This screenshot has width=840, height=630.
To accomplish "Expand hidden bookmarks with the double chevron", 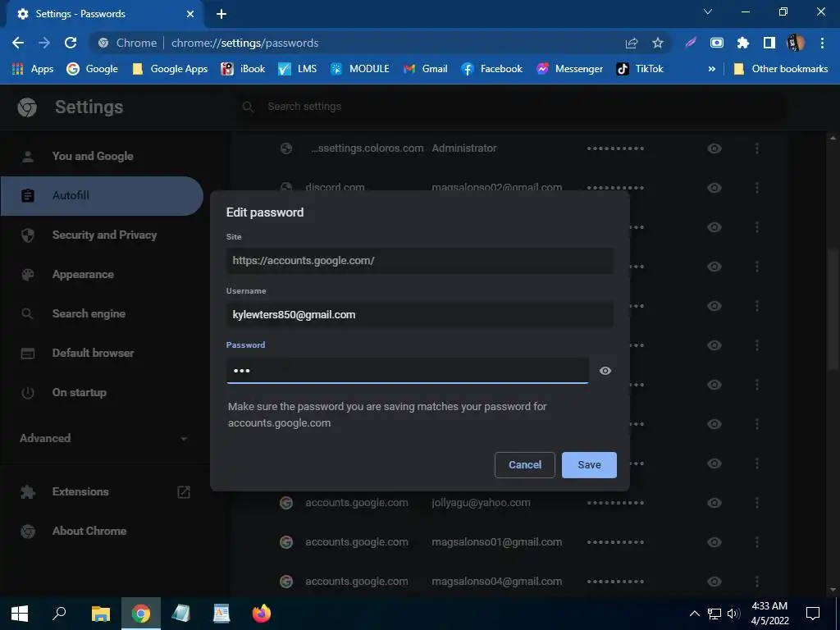I will (711, 69).
